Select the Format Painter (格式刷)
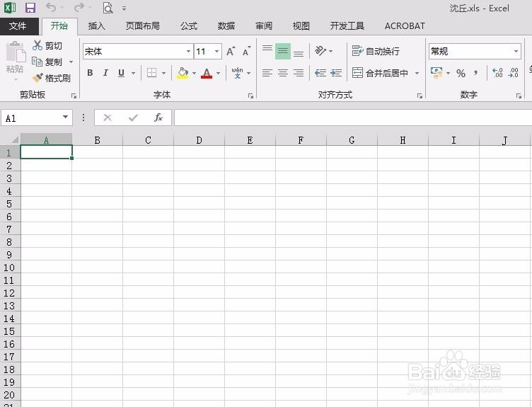This screenshot has height=407, width=532. 51,78
